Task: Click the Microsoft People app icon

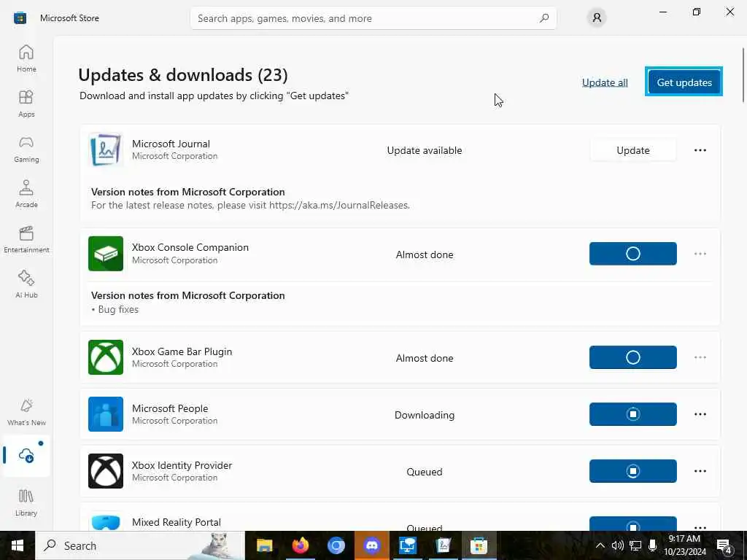Action: (x=106, y=414)
